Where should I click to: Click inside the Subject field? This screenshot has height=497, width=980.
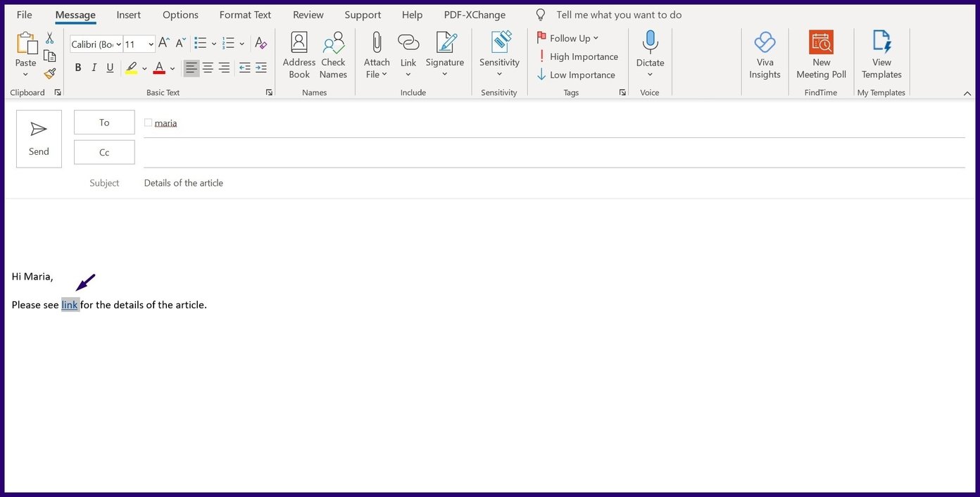[x=282, y=182]
